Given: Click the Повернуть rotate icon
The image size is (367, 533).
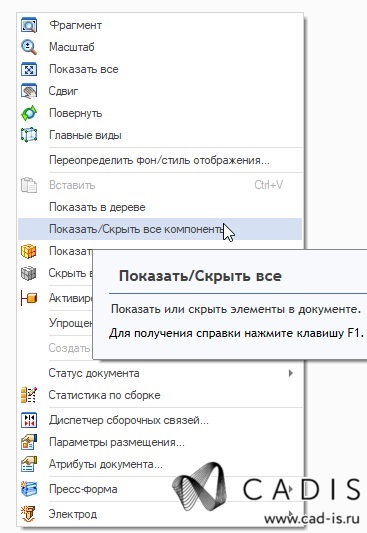Looking at the screenshot, I should click(29, 113).
